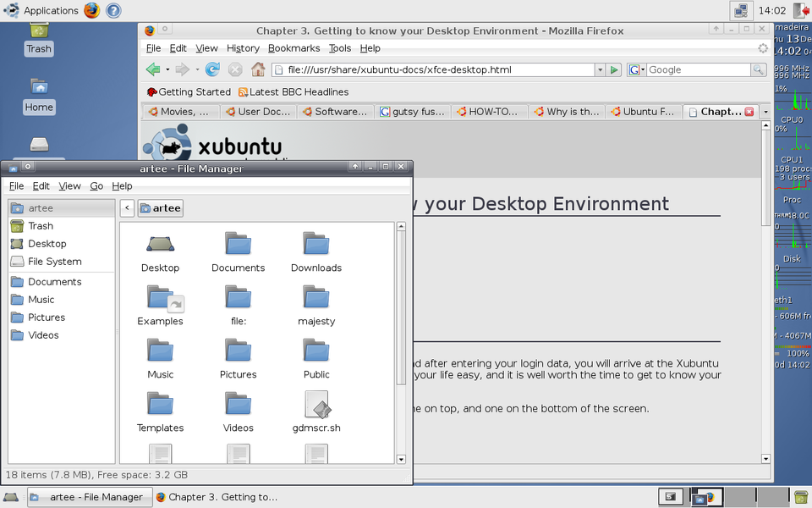The image size is (812, 508).
Task: Click the Firefox Stop loading icon
Action: point(235,69)
